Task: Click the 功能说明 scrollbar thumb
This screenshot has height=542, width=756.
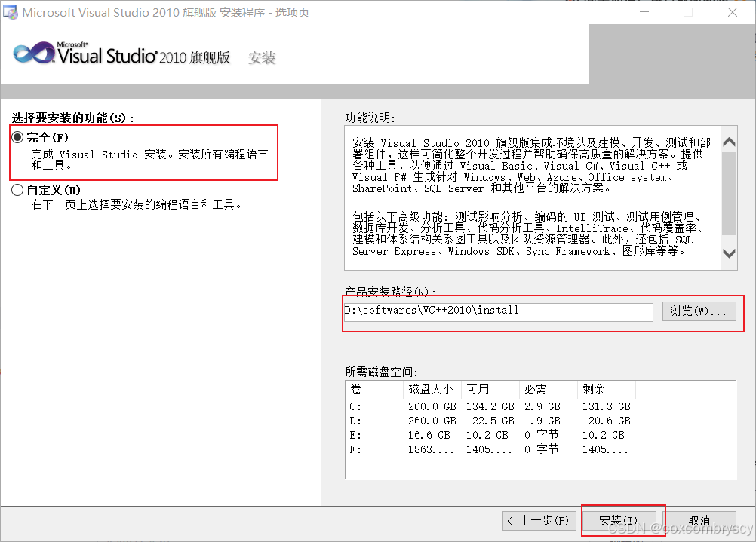Action: click(729, 193)
